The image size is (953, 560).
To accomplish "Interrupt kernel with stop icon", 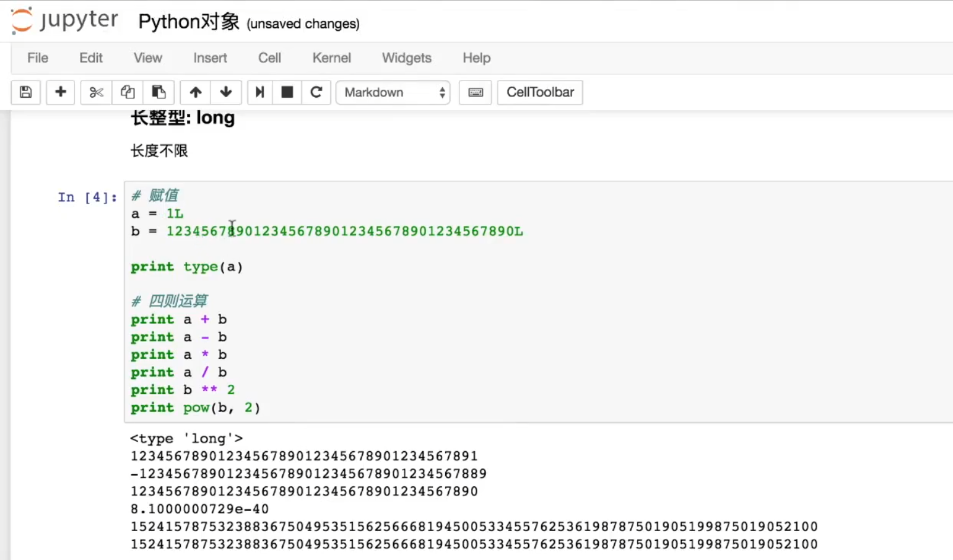I will pos(287,92).
